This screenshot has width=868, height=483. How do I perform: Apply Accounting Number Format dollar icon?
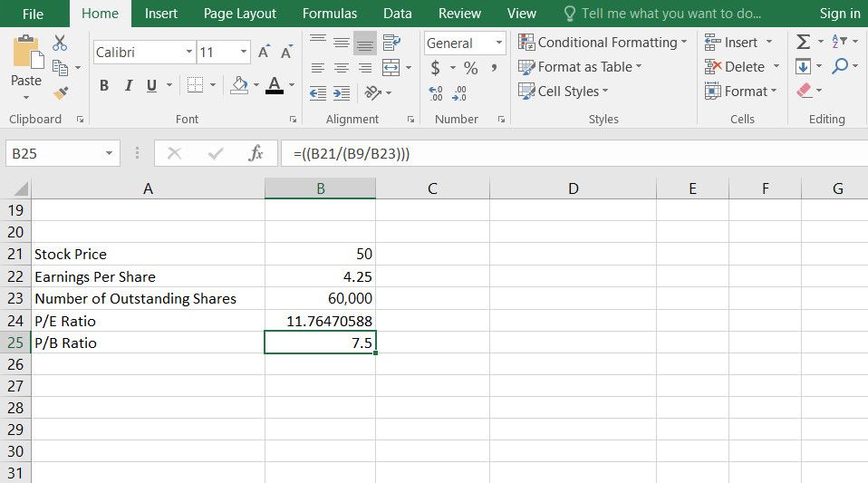436,68
